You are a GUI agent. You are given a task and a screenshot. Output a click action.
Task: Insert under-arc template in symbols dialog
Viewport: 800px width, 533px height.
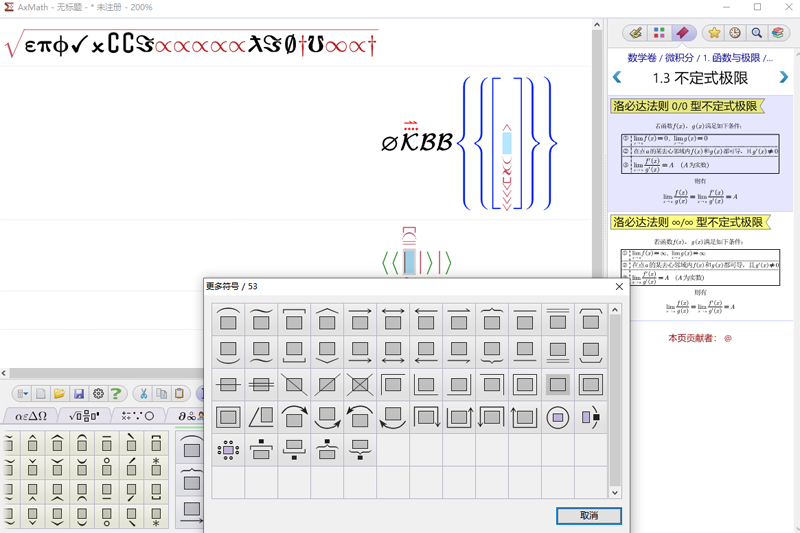pos(228,352)
